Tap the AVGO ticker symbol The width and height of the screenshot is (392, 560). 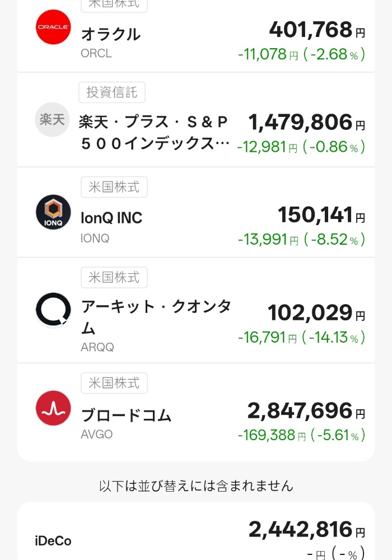(97, 435)
